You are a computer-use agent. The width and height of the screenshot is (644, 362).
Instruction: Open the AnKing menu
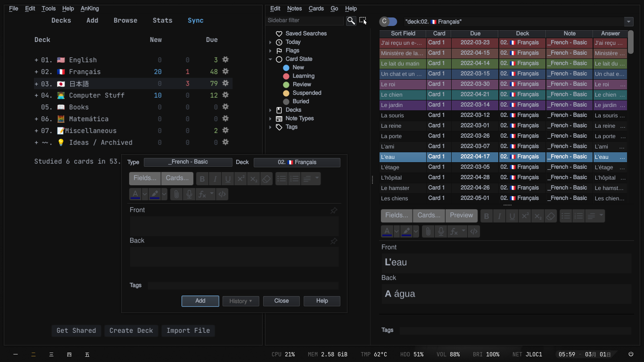[x=90, y=8]
